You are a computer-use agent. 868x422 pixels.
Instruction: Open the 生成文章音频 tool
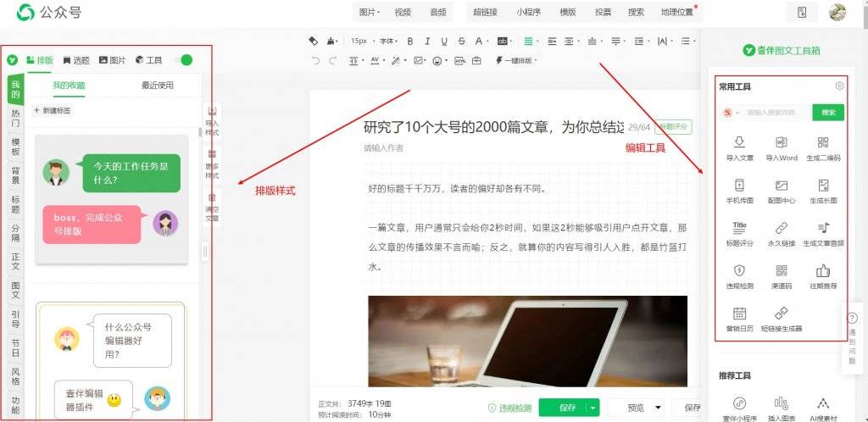823,234
